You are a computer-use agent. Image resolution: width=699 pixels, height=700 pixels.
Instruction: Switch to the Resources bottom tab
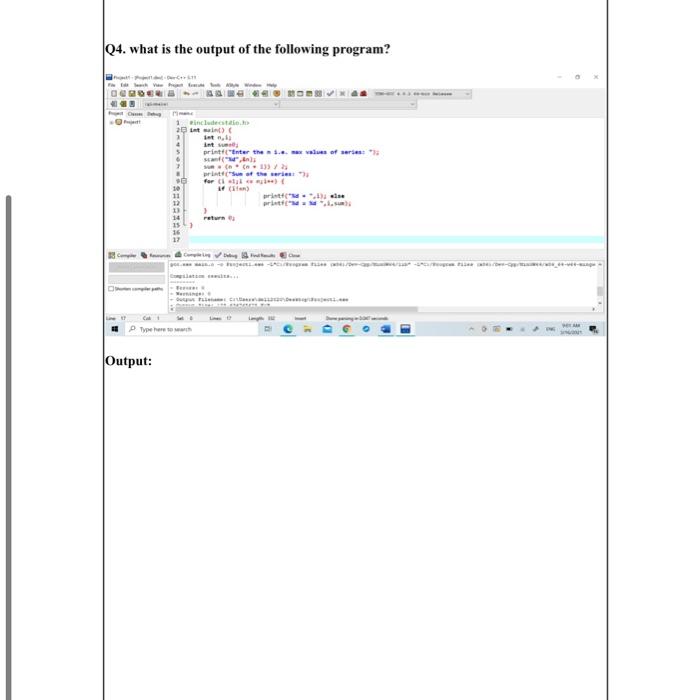point(156,255)
